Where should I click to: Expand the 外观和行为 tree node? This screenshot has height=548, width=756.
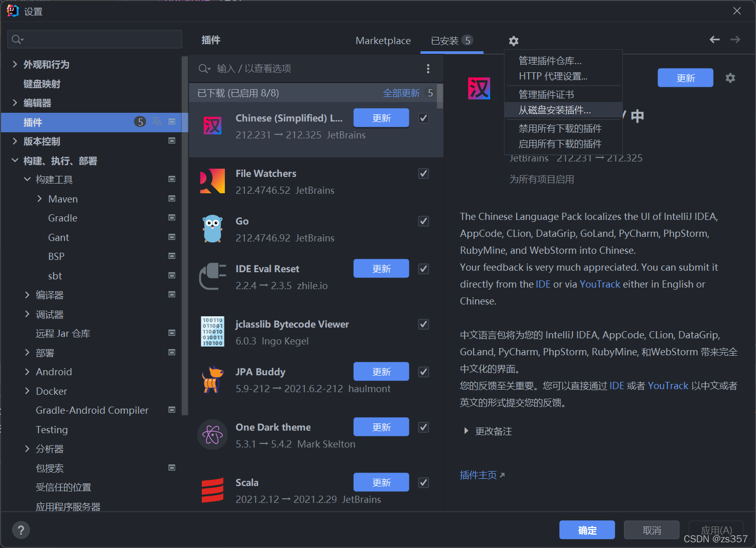click(15, 64)
